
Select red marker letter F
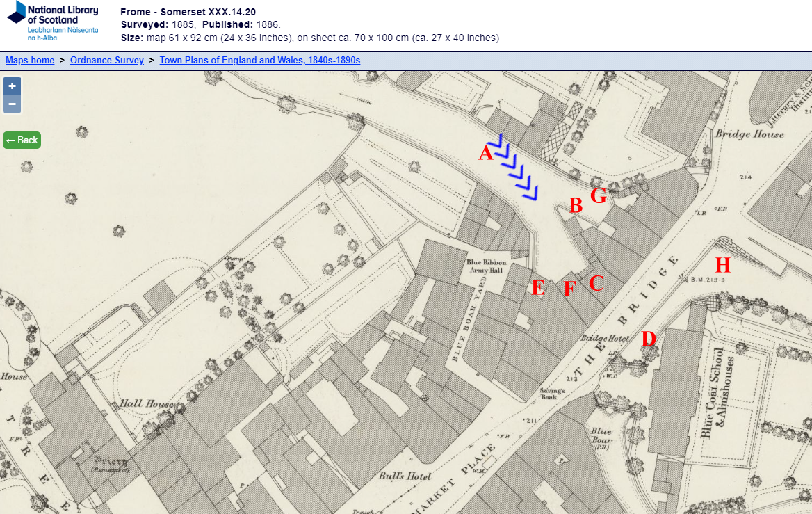[x=569, y=289]
